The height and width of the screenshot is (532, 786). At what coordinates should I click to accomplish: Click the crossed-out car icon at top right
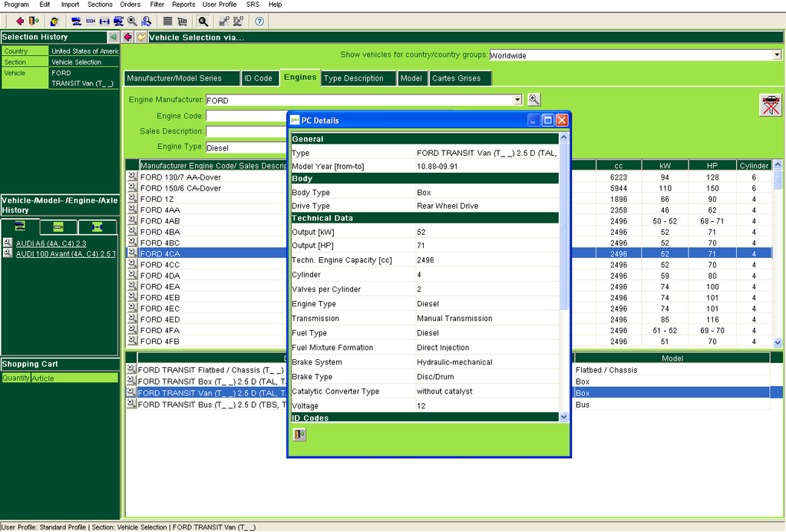(x=771, y=105)
